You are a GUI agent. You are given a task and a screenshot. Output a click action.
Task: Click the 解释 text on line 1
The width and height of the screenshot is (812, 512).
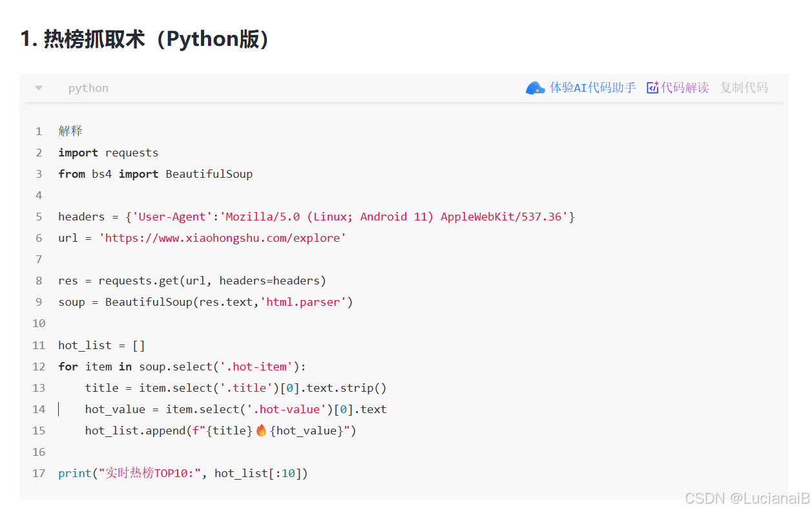pyautogui.click(x=70, y=131)
